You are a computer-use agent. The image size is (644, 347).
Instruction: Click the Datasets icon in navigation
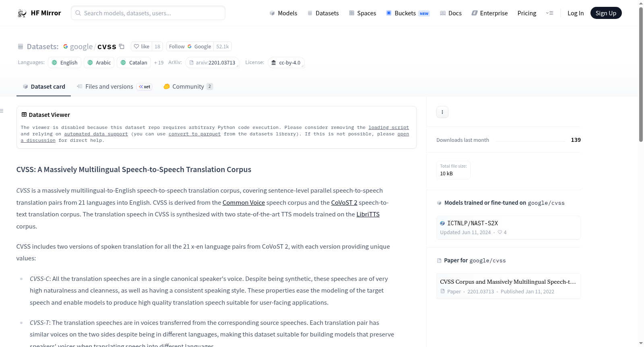click(x=310, y=13)
